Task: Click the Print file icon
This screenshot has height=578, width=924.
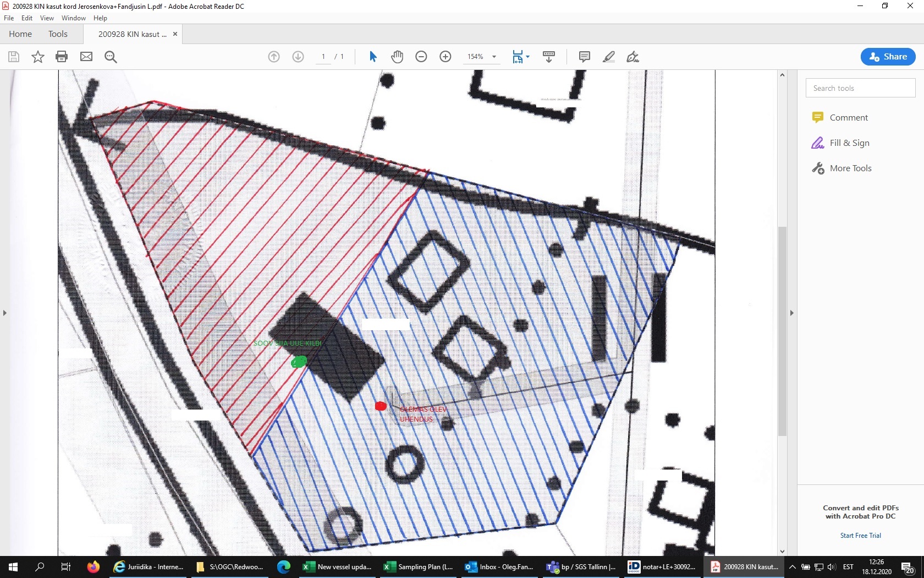Action: tap(62, 57)
